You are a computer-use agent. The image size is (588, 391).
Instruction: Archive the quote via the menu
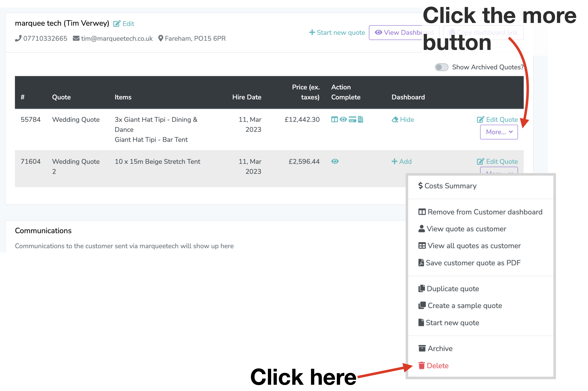(x=435, y=349)
